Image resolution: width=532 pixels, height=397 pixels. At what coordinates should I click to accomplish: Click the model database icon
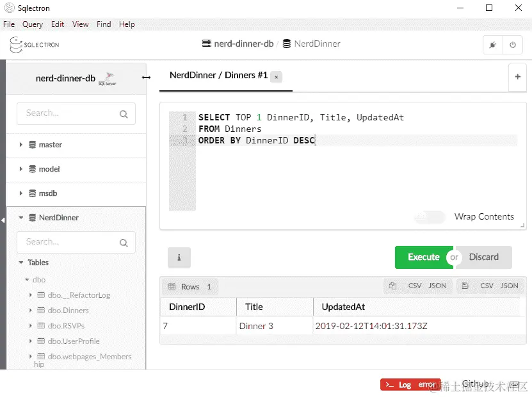(x=32, y=169)
